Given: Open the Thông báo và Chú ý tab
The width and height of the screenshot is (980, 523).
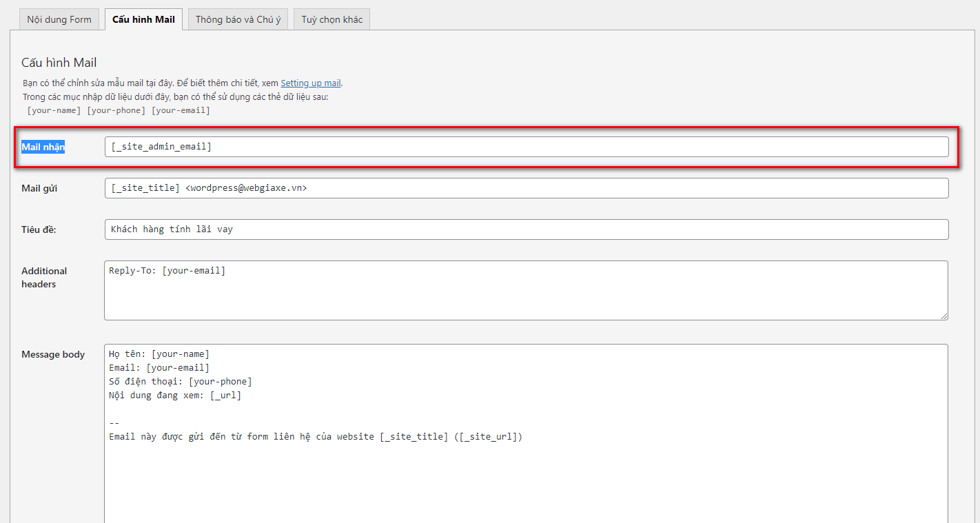Looking at the screenshot, I should (x=238, y=19).
